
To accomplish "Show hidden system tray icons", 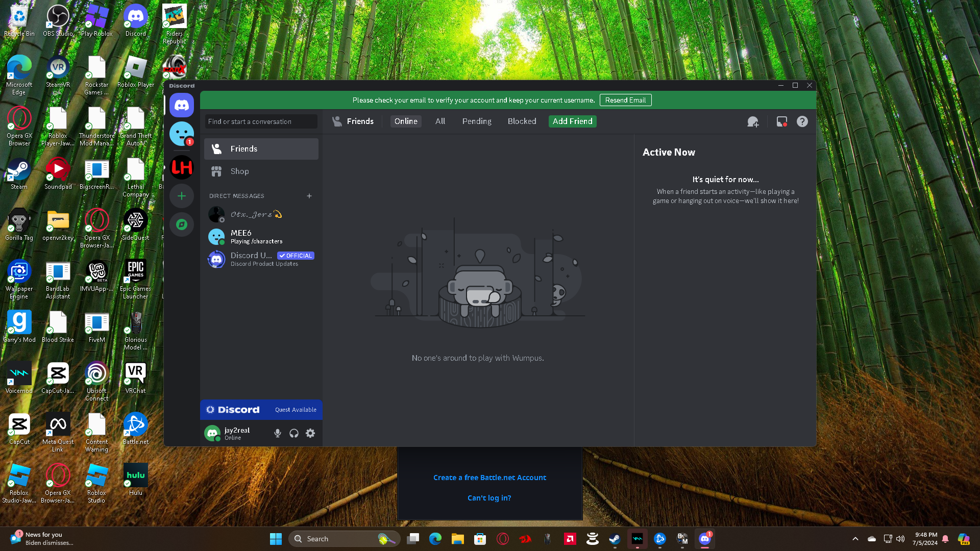I will tap(855, 539).
